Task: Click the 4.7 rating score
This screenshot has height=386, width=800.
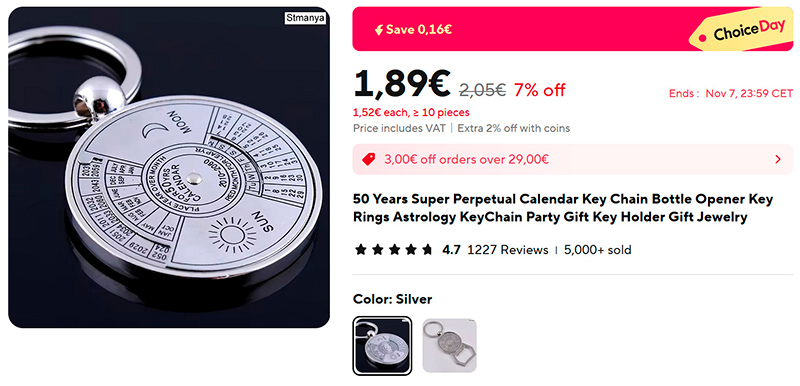Action: point(451,250)
